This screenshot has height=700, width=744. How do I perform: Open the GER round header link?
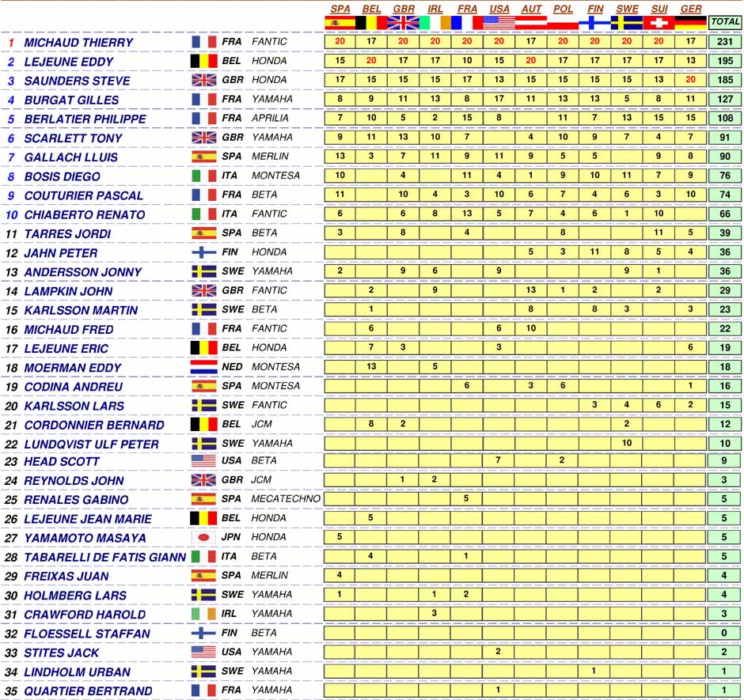691,9
